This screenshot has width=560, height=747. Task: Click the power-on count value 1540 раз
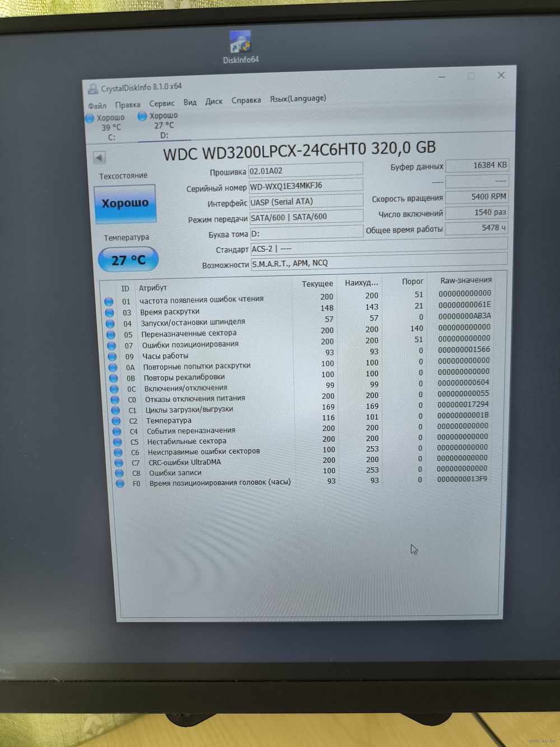[477, 212]
